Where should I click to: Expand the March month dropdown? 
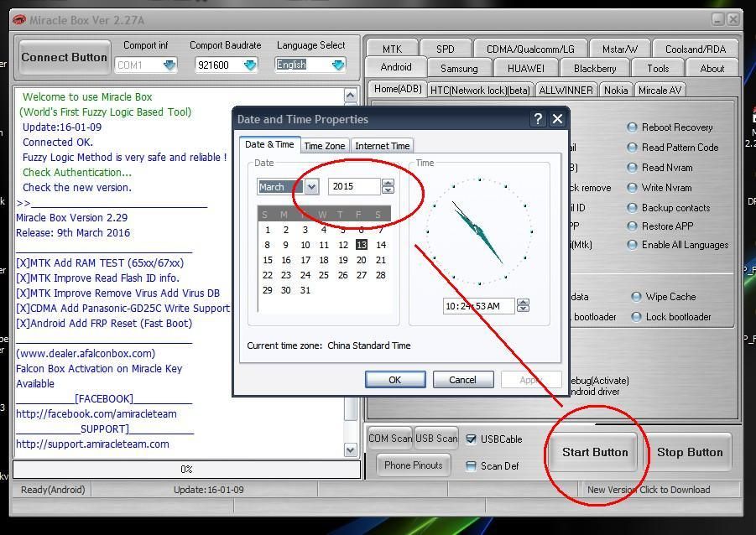tap(312, 186)
